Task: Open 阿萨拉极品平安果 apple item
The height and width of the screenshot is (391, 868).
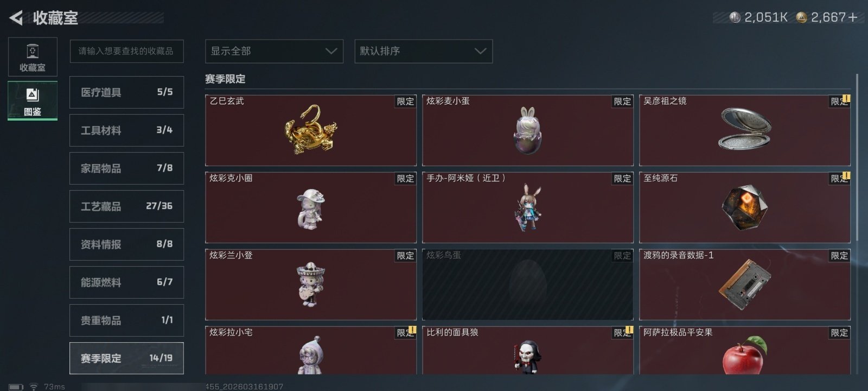Action: coord(745,350)
